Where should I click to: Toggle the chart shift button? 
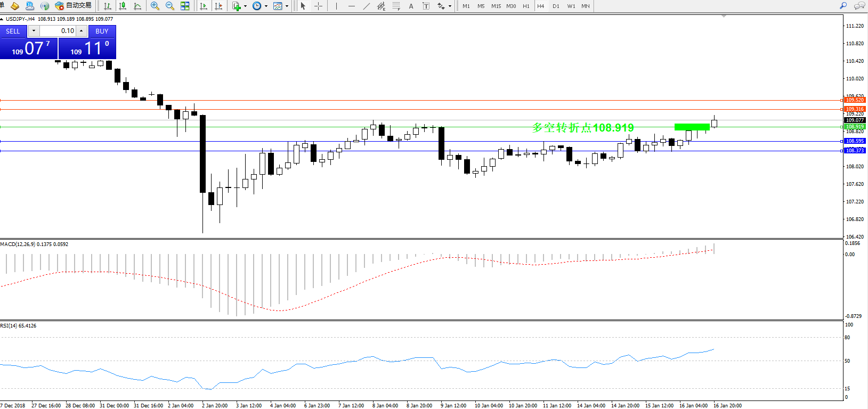(x=218, y=6)
